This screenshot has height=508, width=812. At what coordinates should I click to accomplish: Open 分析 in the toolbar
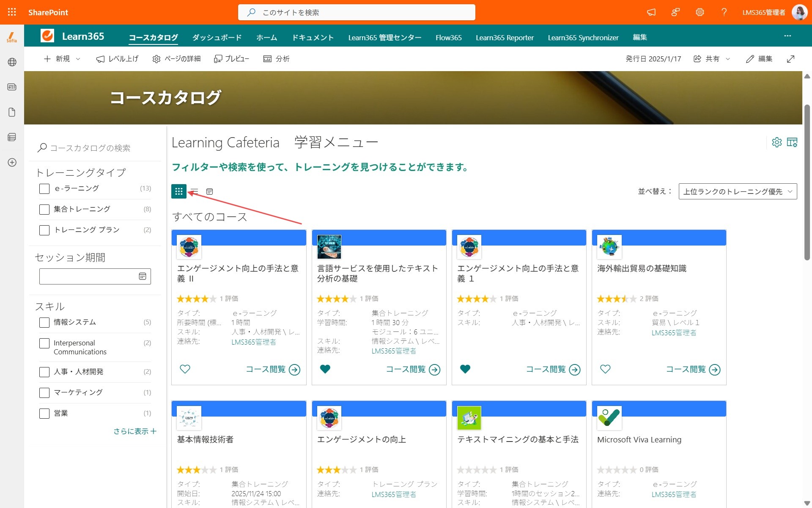(x=276, y=59)
